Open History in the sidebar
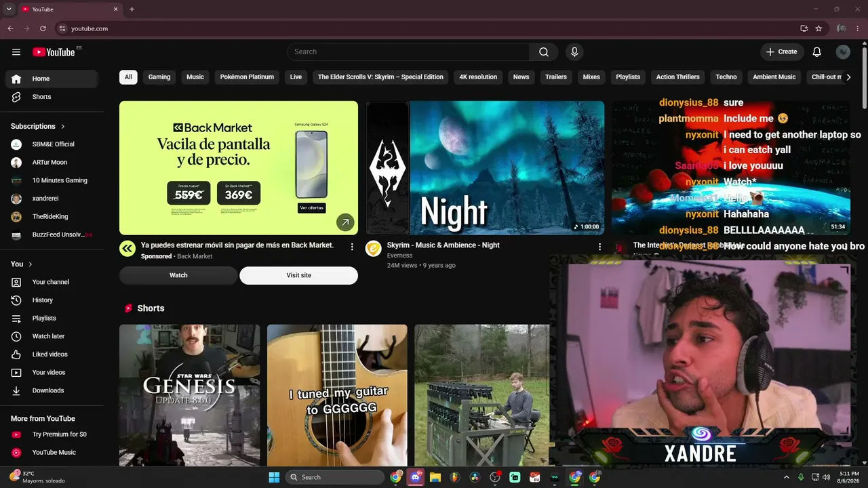Screen dimensions: 868x488 [x=52, y=300]
